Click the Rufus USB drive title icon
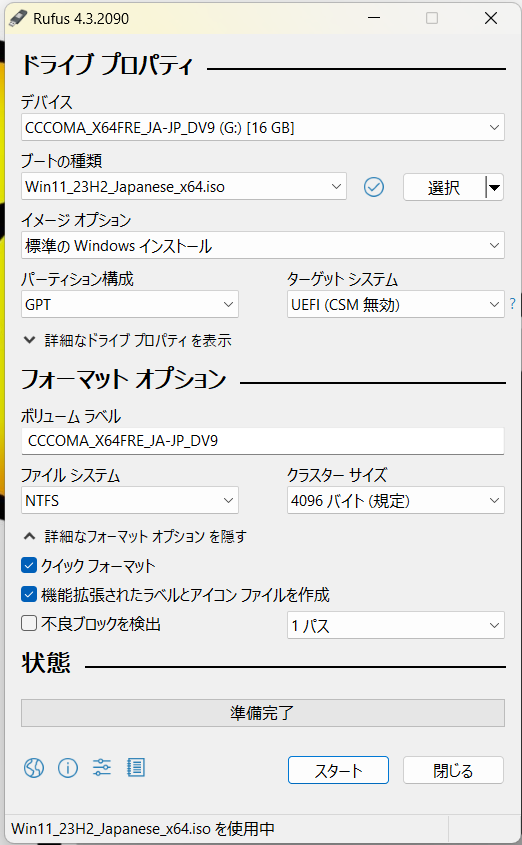 click(18, 18)
